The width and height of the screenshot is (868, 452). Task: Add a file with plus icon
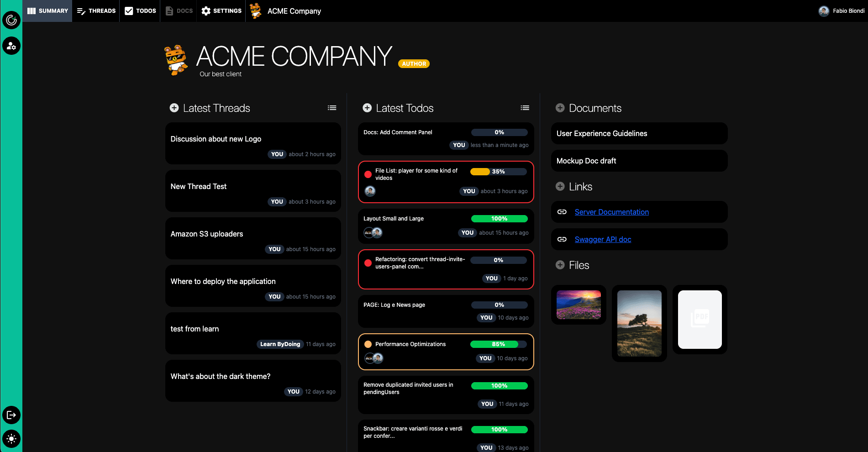(560, 265)
